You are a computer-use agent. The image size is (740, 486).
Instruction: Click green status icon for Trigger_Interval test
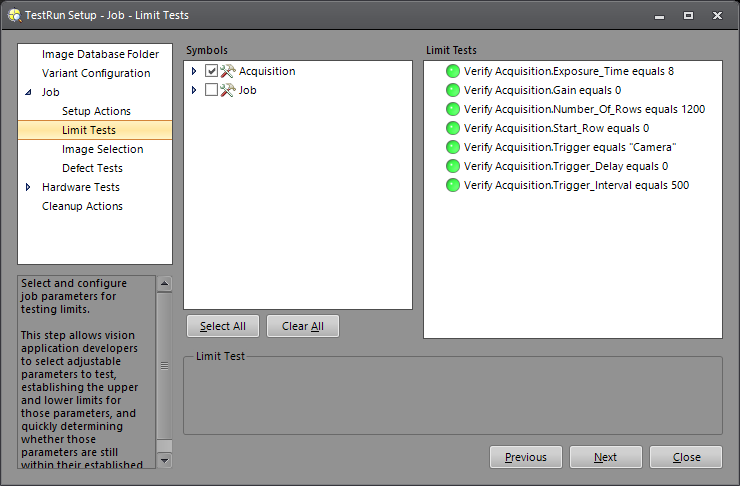[x=453, y=185]
